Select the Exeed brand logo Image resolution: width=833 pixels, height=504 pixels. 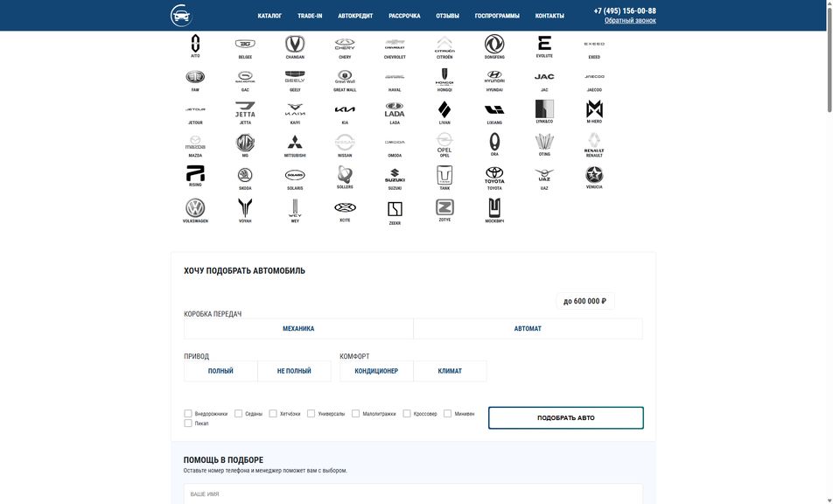[x=594, y=44]
